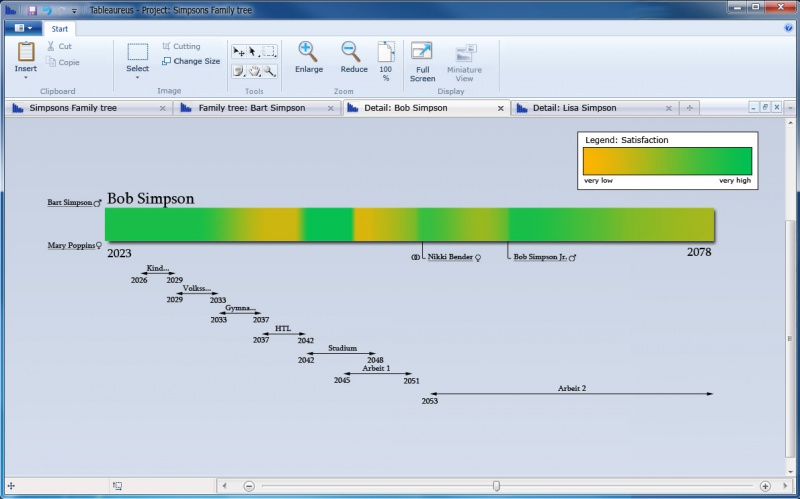
Task: Click the Miniature View icon
Action: (466, 54)
